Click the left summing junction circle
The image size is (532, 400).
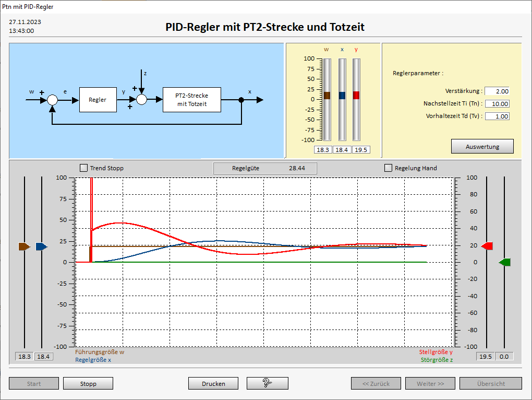click(x=52, y=100)
